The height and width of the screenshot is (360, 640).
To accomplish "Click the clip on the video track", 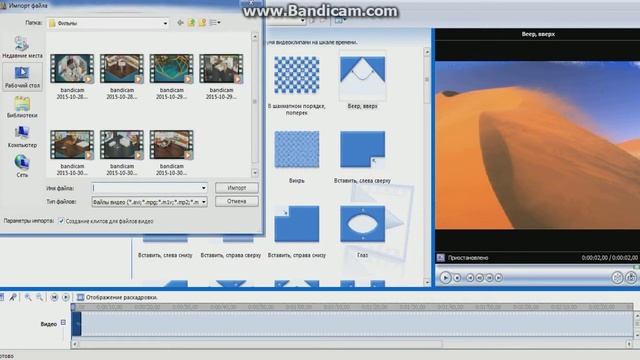I will coord(76,324).
